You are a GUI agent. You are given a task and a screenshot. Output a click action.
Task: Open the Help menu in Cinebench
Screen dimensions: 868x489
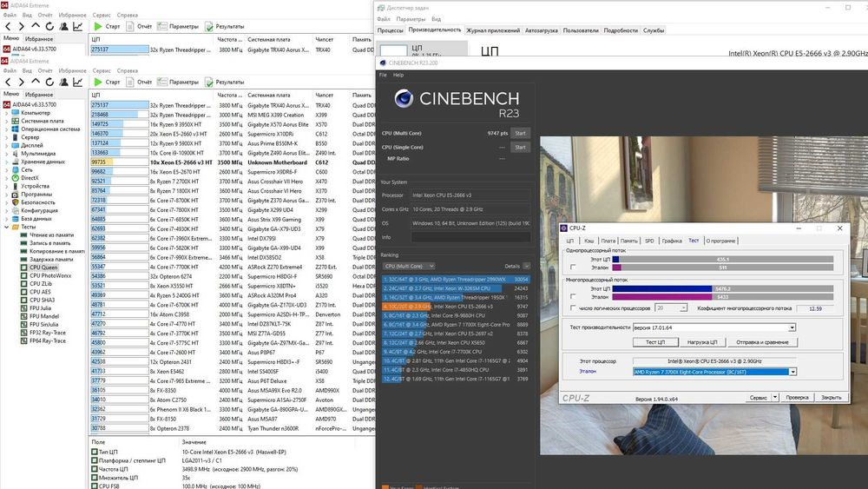pos(398,75)
